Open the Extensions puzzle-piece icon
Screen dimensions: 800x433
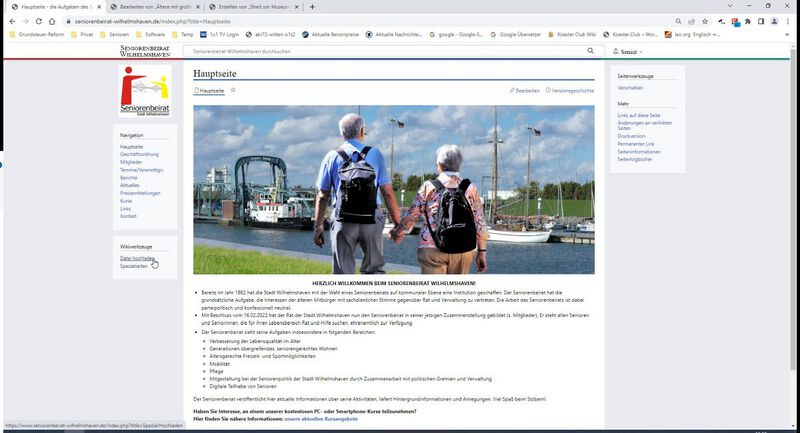coord(748,21)
